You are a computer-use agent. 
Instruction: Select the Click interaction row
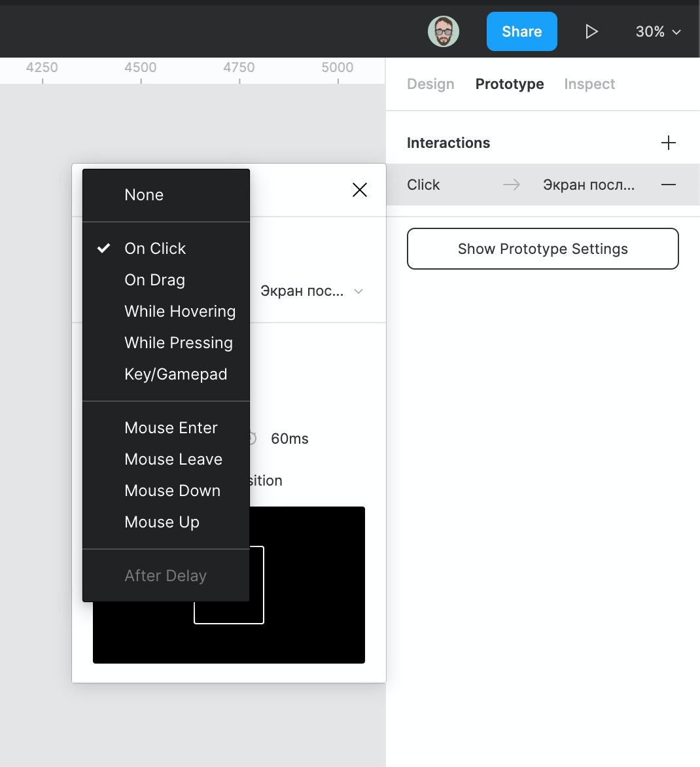pyautogui.click(x=542, y=185)
